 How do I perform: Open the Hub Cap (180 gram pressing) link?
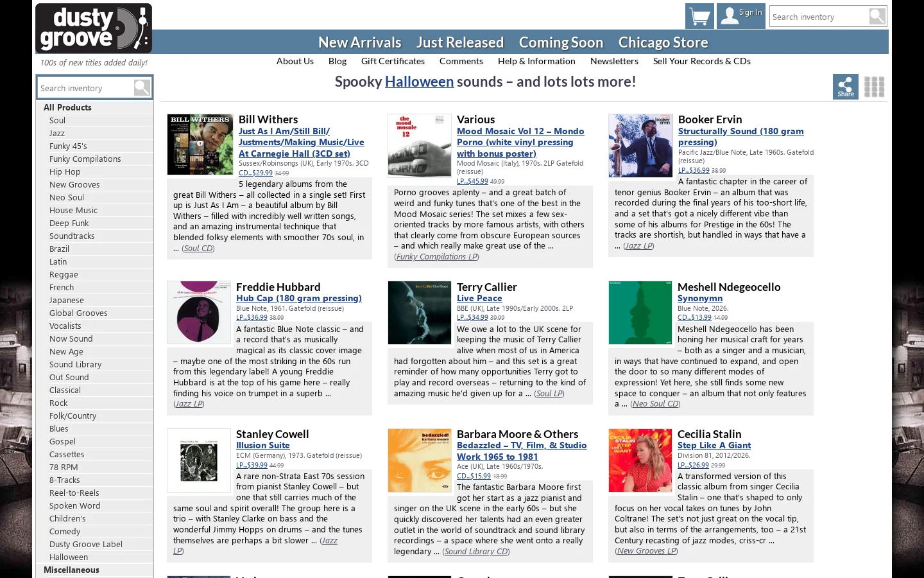pos(299,298)
